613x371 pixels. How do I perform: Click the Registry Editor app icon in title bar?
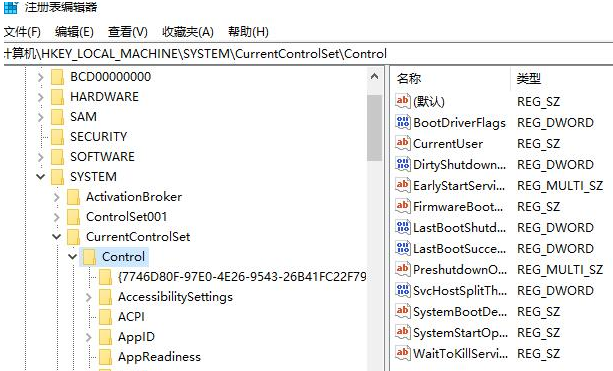[10, 7]
